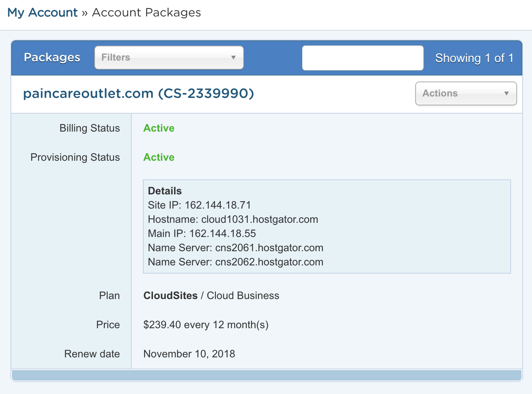Click the Billing Status Active value

pyautogui.click(x=159, y=128)
